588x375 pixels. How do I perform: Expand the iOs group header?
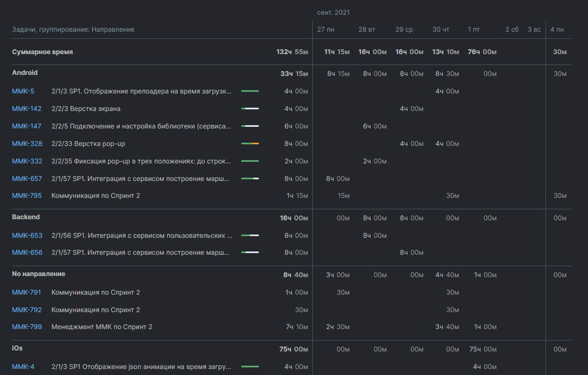(x=17, y=348)
